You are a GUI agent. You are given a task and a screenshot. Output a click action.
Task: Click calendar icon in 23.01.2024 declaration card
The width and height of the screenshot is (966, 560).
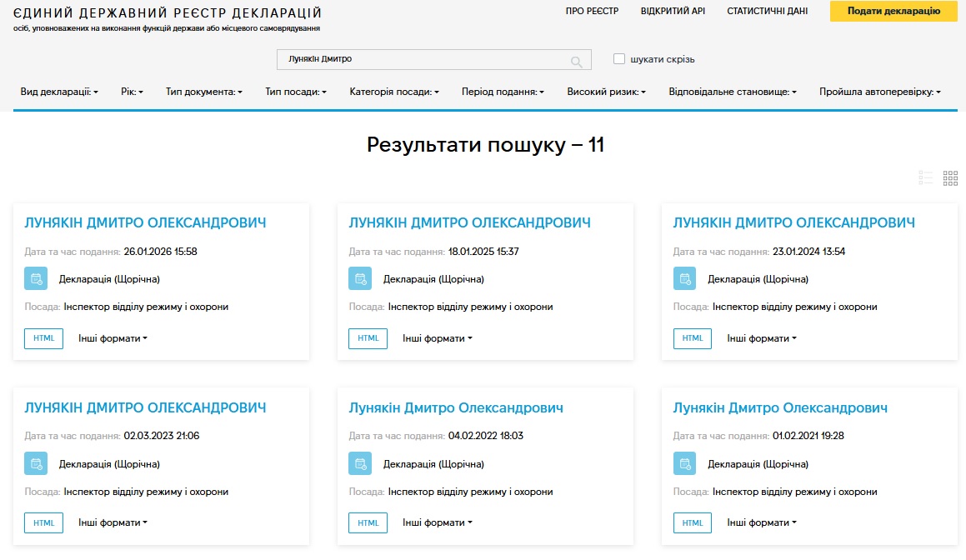684,278
